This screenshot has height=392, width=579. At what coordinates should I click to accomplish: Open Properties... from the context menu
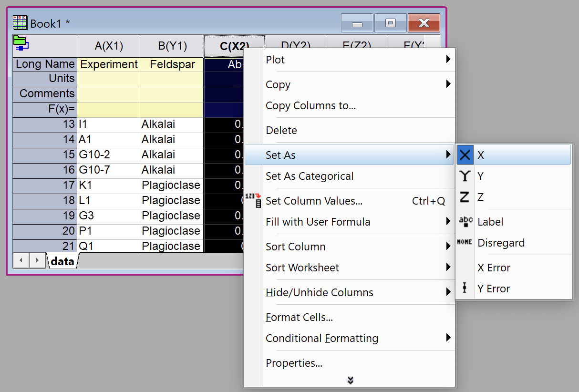[x=294, y=363]
